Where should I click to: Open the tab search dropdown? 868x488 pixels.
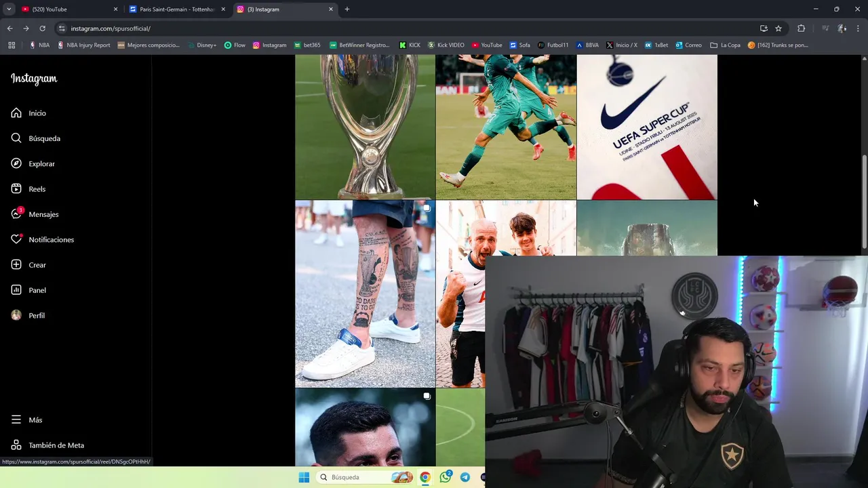[9, 9]
